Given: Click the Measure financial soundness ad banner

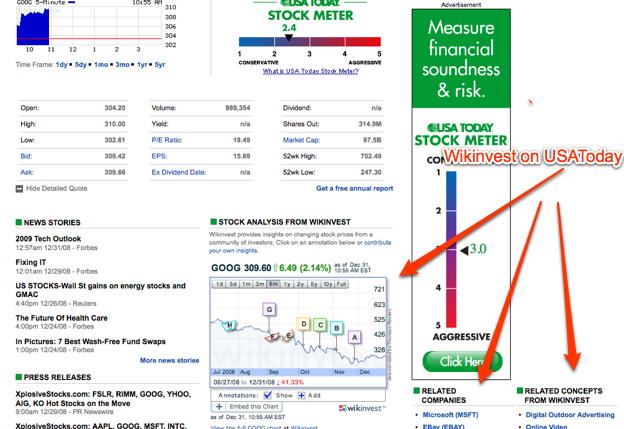Looking at the screenshot, I should [x=461, y=59].
